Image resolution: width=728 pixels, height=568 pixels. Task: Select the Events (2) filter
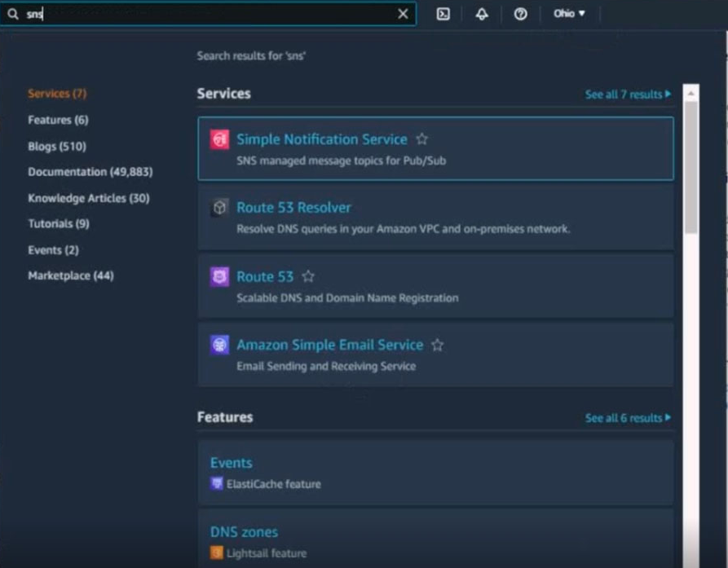point(53,250)
